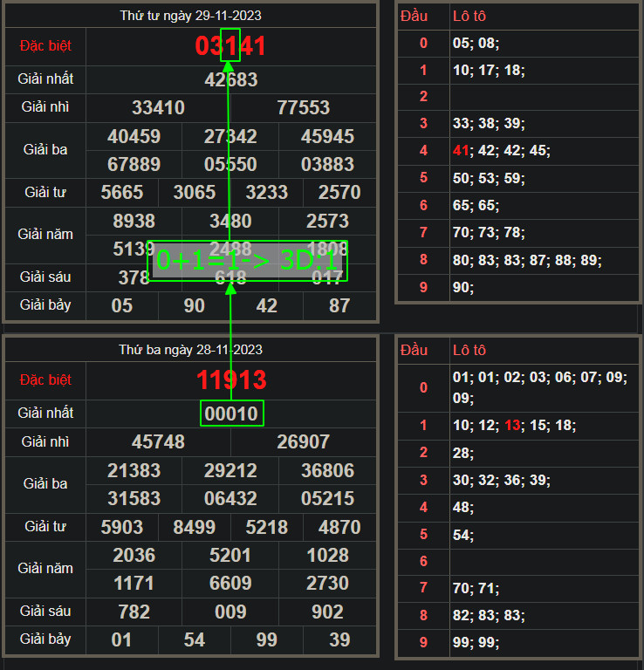This screenshot has width=644, height=670.
Task: Select third prize number 40459
Action: coord(134,136)
